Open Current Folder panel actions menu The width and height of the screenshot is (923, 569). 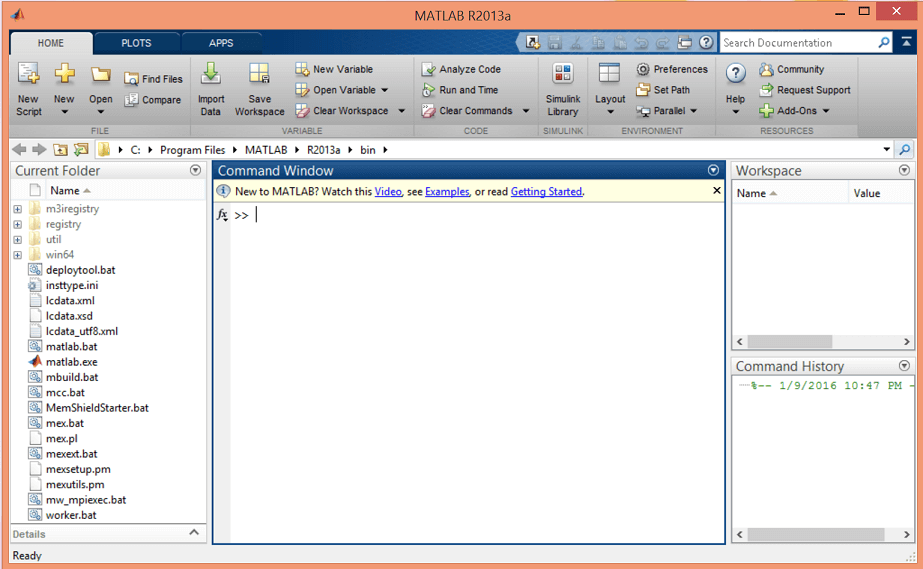pos(195,170)
